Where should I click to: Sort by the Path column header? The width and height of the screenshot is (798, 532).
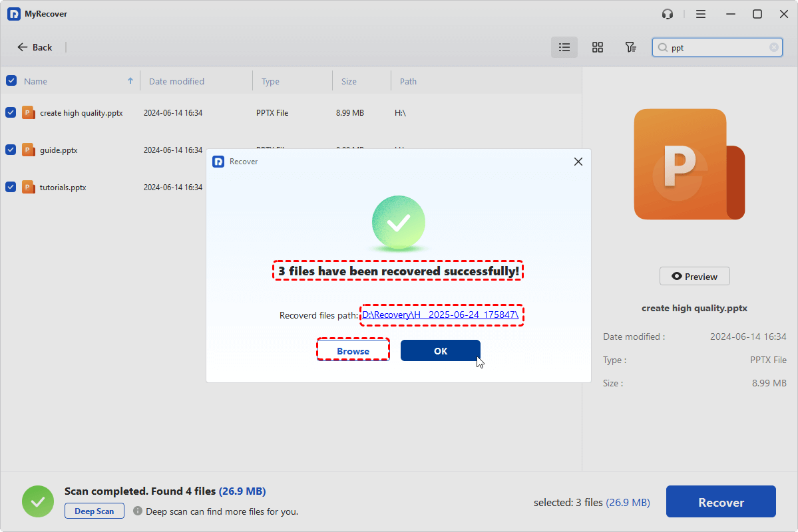(x=408, y=81)
